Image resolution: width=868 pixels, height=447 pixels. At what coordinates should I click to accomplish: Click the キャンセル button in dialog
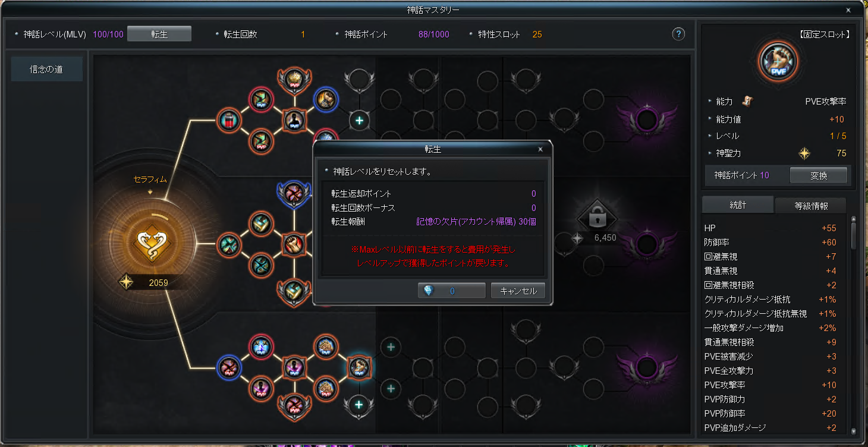click(518, 291)
